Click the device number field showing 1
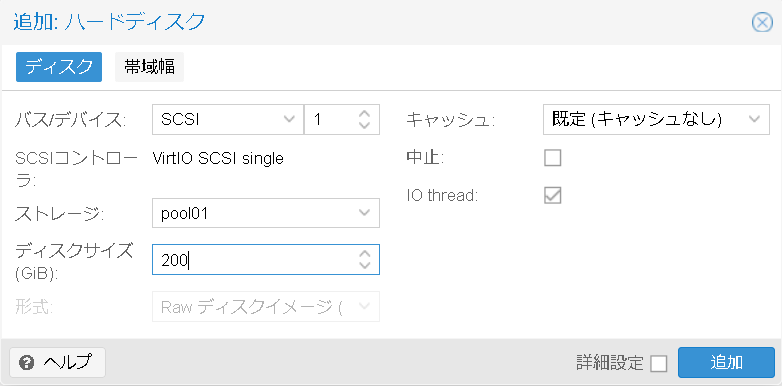 click(x=331, y=120)
